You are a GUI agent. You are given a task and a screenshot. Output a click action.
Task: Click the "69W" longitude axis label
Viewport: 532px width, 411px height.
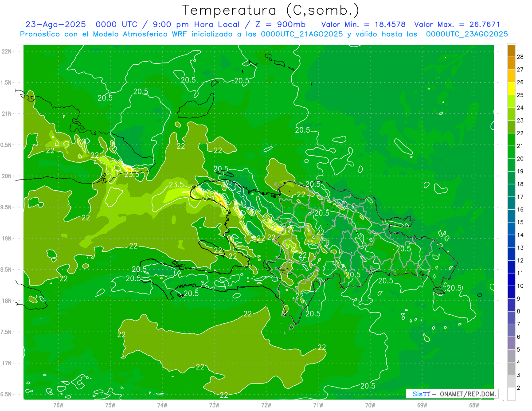pos(422,405)
